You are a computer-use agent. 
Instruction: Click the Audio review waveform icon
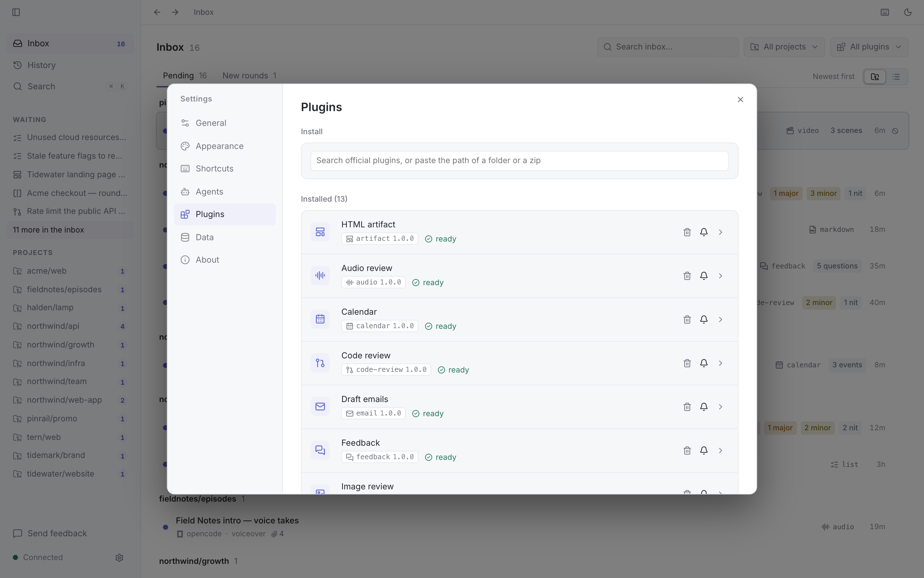(320, 276)
